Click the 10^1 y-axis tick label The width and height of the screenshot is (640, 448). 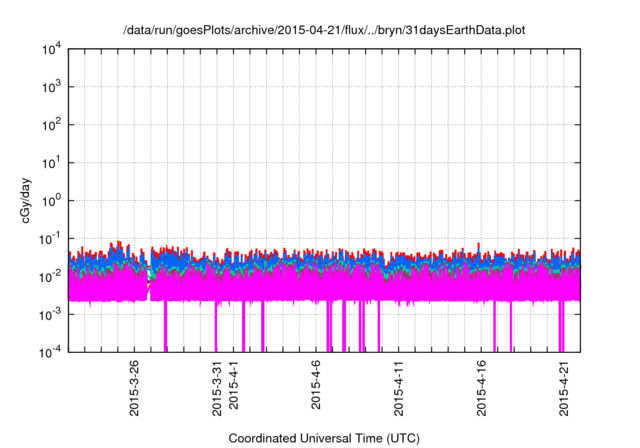(x=53, y=162)
